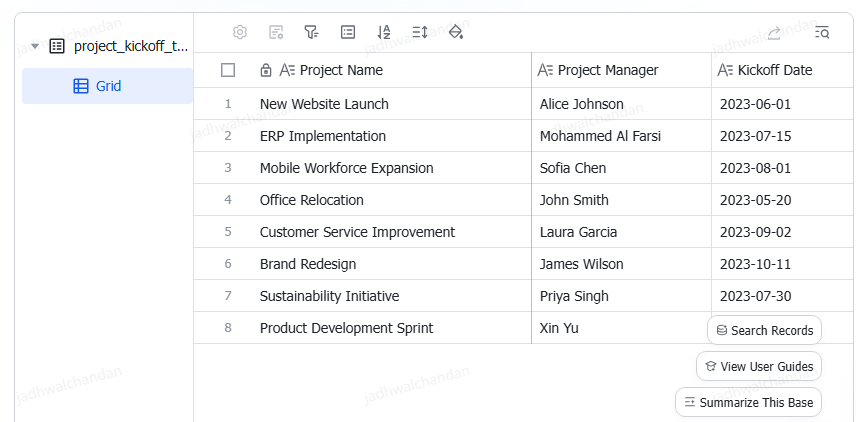Select the Grid view in sidebar

pos(108,86)
